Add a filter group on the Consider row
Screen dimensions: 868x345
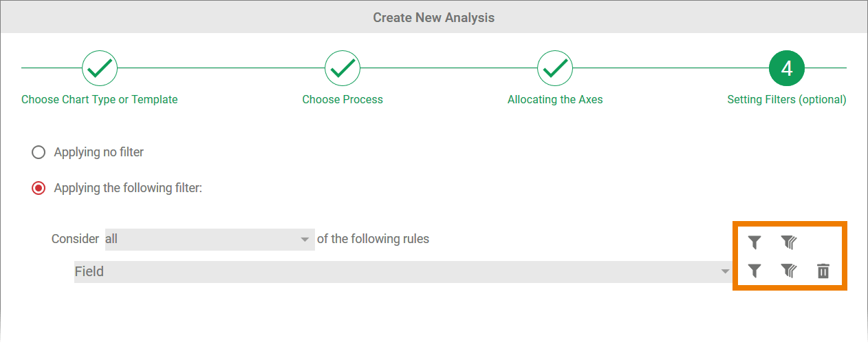(x=788, y=242)
